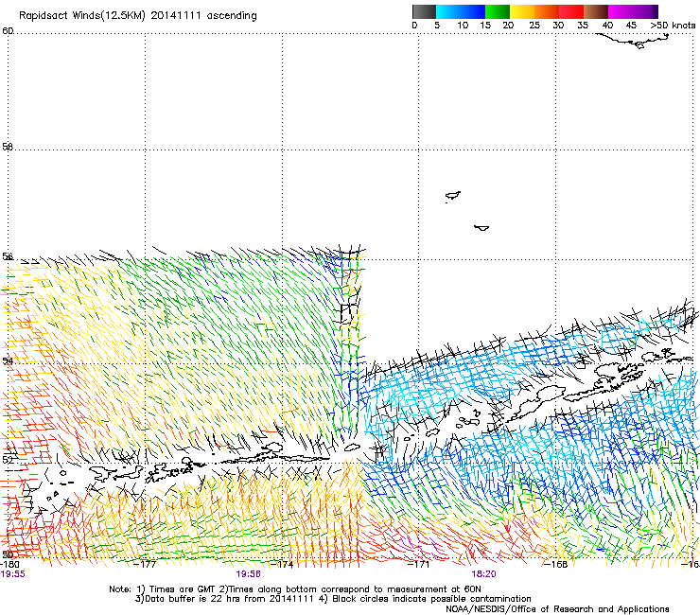Click the 60 latitude axis label

(8, 31)
